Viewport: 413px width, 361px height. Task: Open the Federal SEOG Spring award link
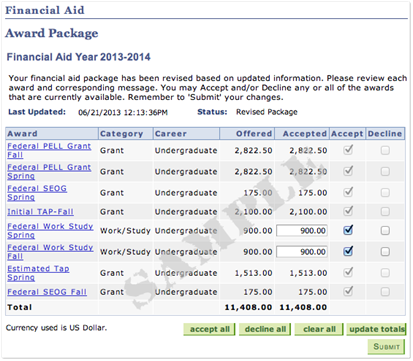point(37,193)
